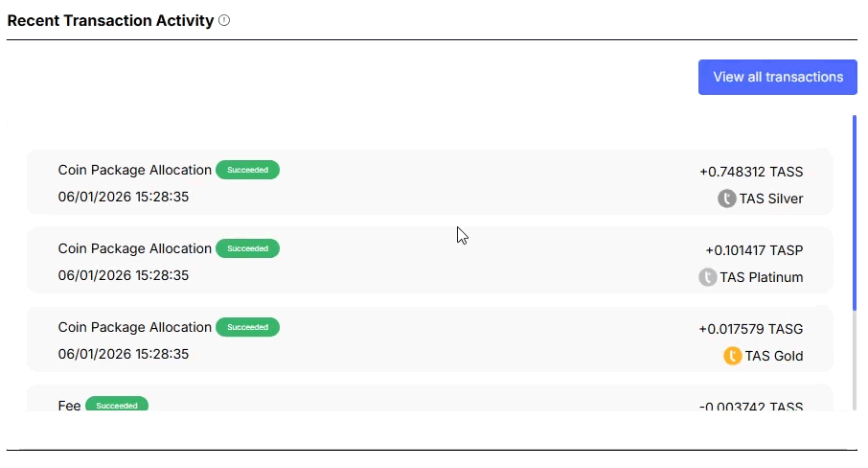Screen dimensions: 868x468
Task: Click the TAS Gold coin icon
Action: click(x=733, y=356)
